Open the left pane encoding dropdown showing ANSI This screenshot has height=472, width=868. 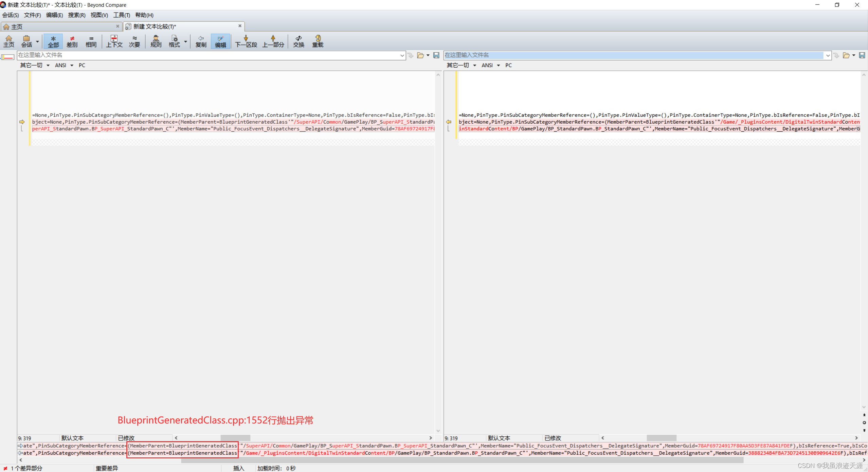(64, 65)
